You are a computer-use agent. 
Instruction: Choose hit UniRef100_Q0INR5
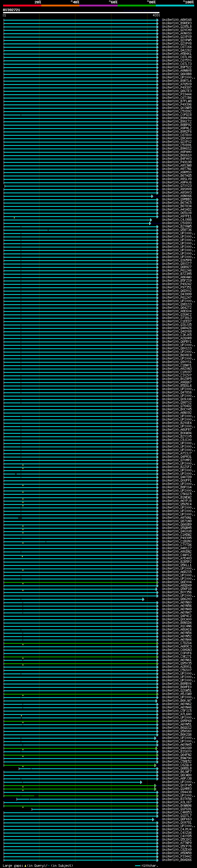177,108
